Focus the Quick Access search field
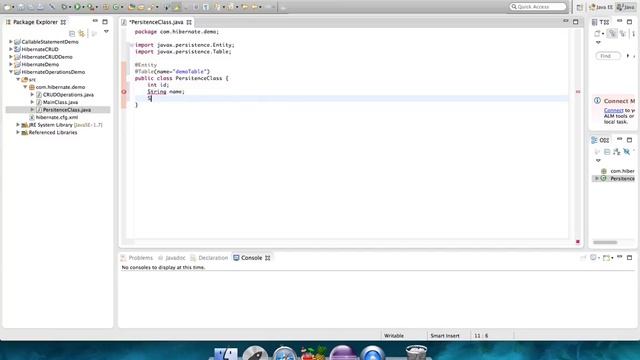640x360 pixels. pyautogui.click(x=538, y=7)
